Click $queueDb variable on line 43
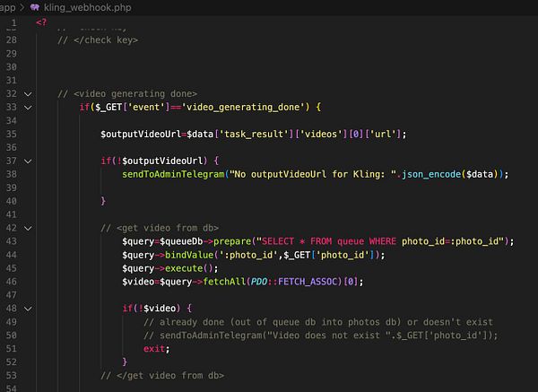The height and width of the screenshot is (392, 538). click(x=181, y=241)
